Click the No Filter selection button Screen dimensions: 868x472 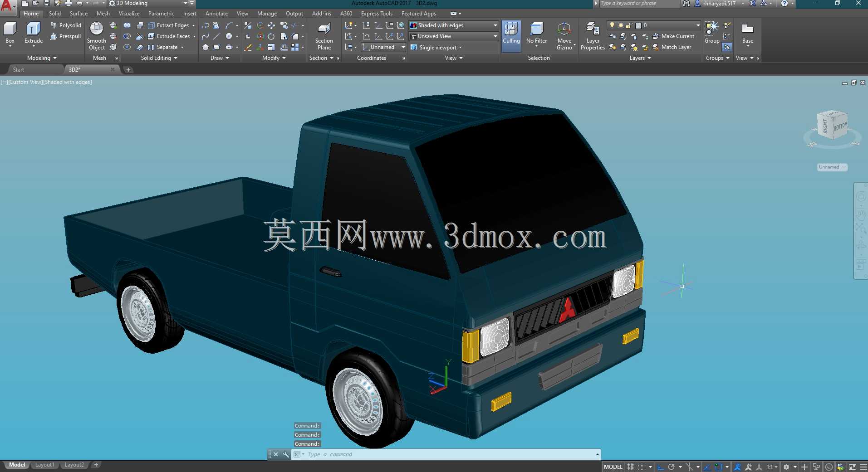pos(536,34)
